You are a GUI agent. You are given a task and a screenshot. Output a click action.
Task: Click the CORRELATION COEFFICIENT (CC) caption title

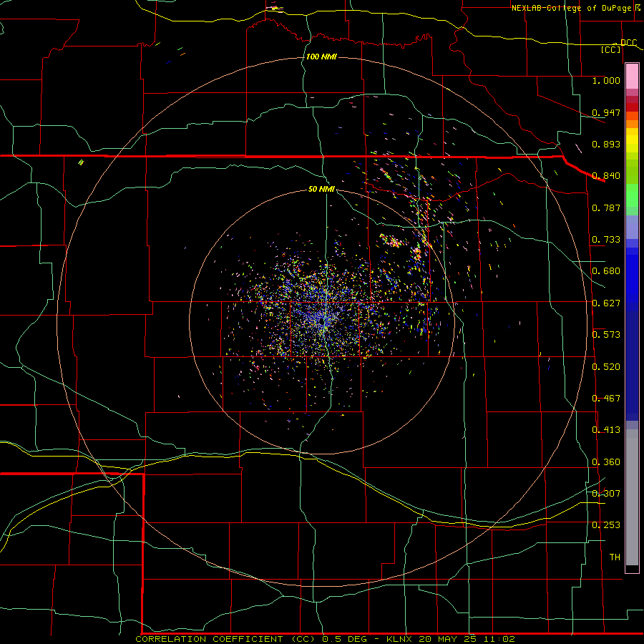(225, 639)
